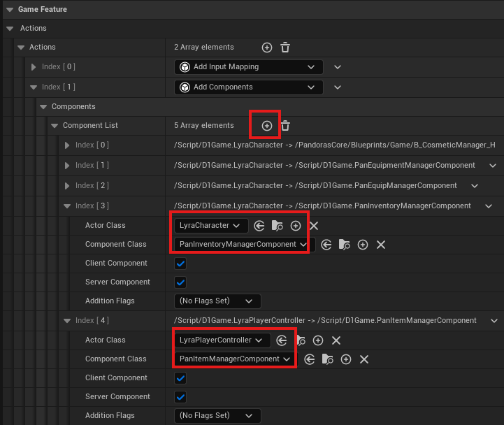Uncheck Client Component under Index 3
The height and width of the screenshot is (425, 504).
pos(180,264)
